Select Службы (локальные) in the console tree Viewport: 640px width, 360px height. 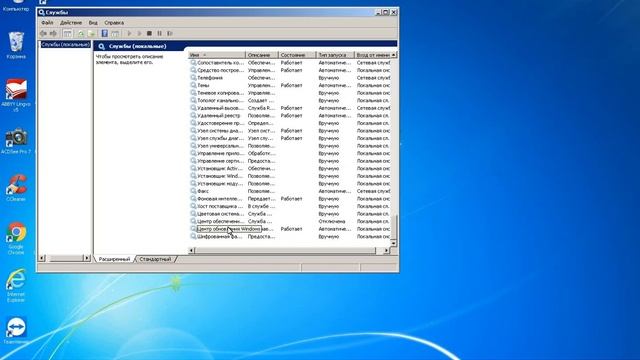[x=65, y=44]
